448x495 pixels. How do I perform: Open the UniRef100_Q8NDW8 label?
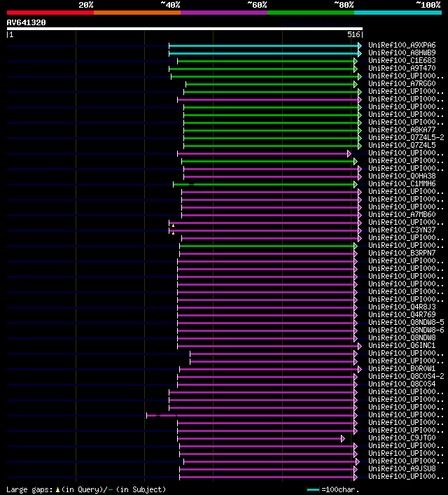(x=402, y=337)
